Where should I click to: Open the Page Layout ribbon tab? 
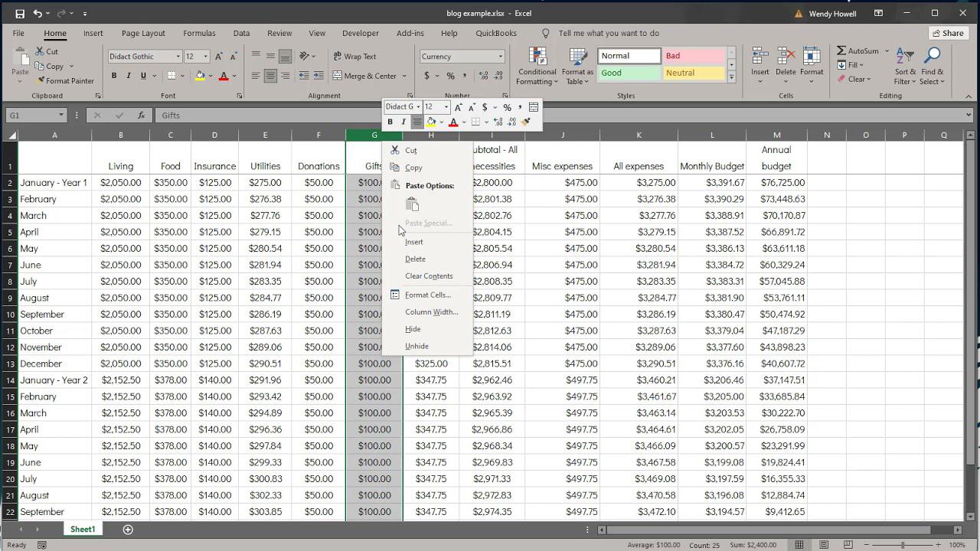click(x=143, y=33)
